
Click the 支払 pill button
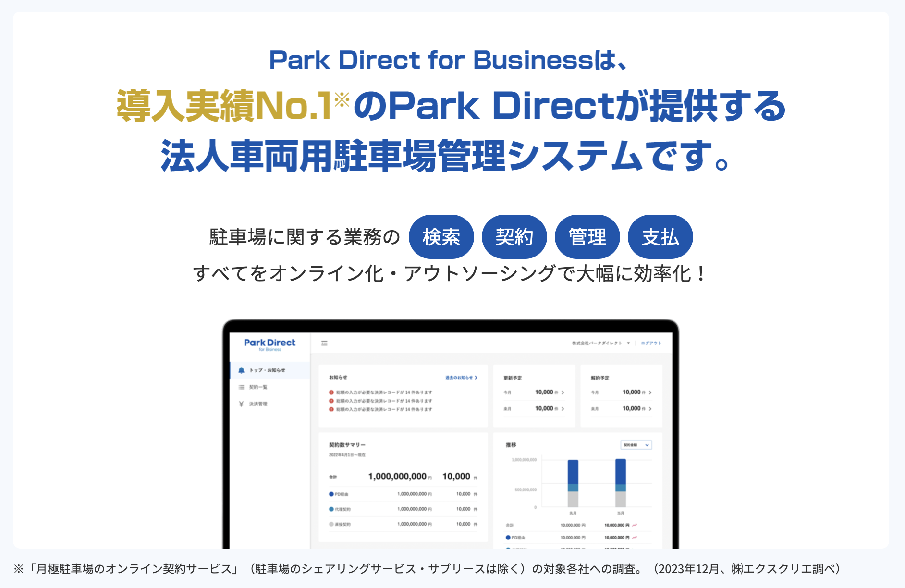point(660,237)
